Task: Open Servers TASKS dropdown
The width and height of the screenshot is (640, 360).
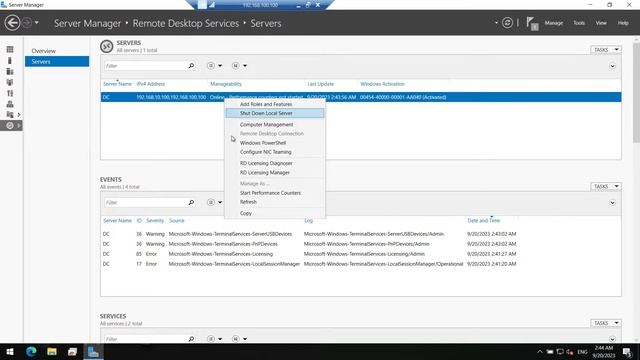Action: pyautogui.click(x=606, y=50)
